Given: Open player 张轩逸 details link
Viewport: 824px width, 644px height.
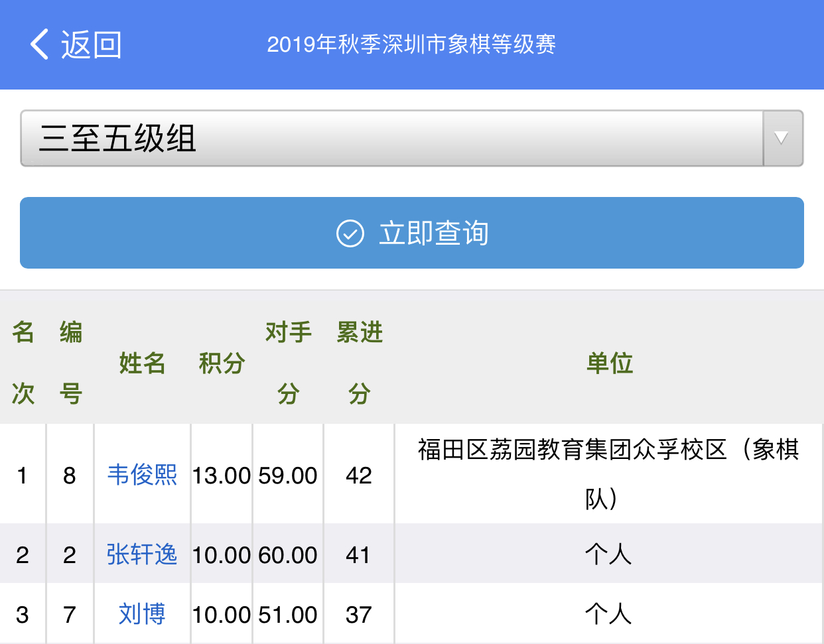Looking at the screenshot, I should (142, 554).
